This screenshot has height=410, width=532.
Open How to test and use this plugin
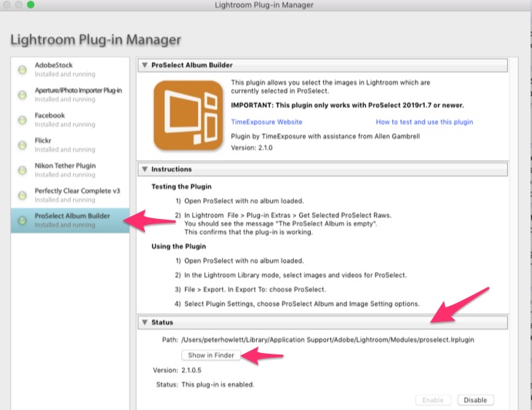(424, 122)
